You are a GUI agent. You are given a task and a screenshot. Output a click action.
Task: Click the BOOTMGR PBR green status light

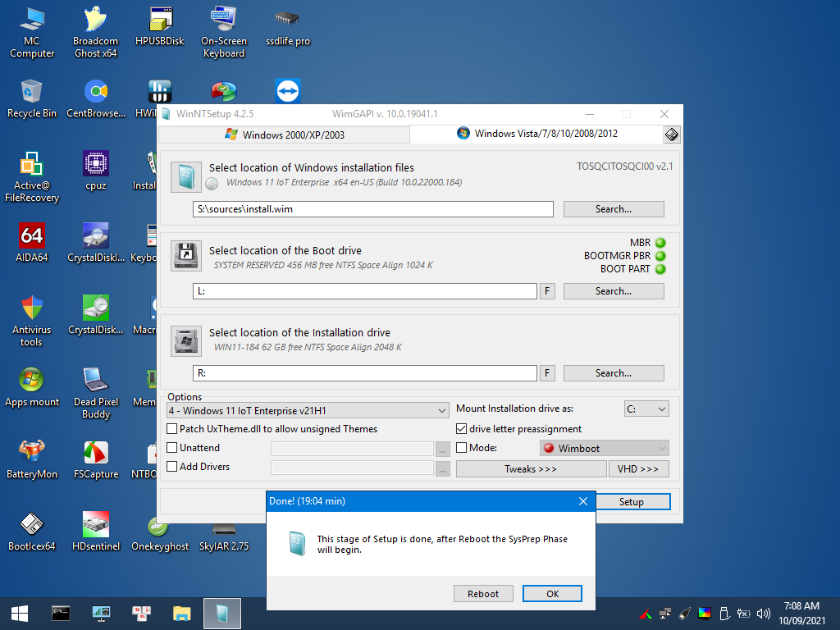pyautogui.click(x=660, y=256)
